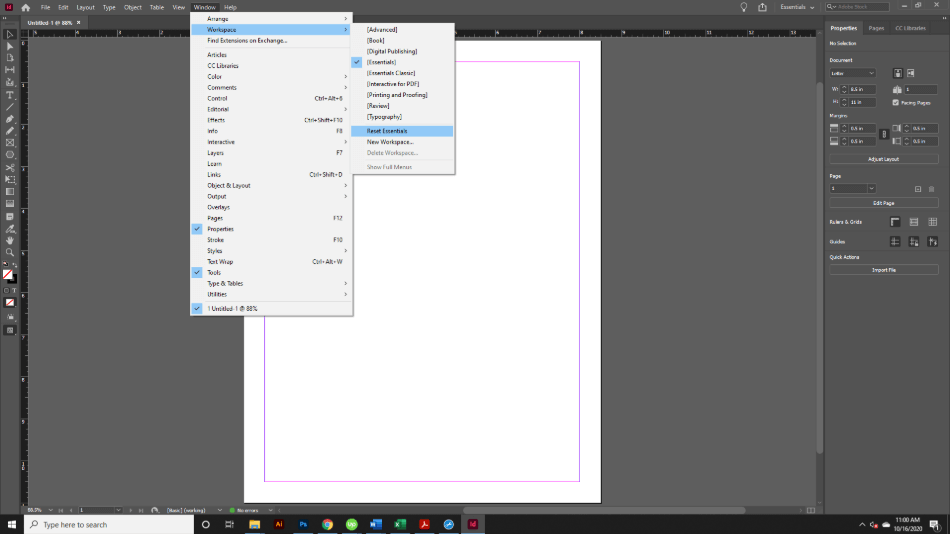Open the Essentials workspace switcher
This screenshot has width=950, height=534.
coord(797,7)
